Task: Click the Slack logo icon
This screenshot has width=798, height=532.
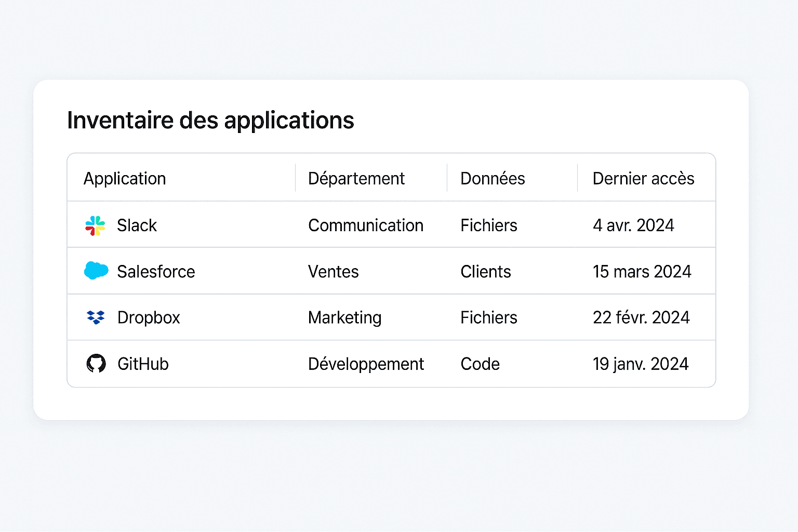Action: [96, 225]
